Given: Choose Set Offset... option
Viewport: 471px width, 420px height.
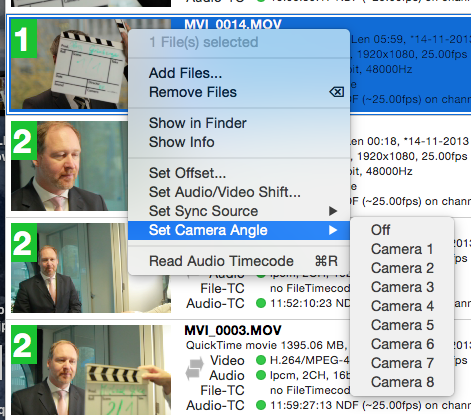Looking at the screenshot, I should tap(239, 173).
